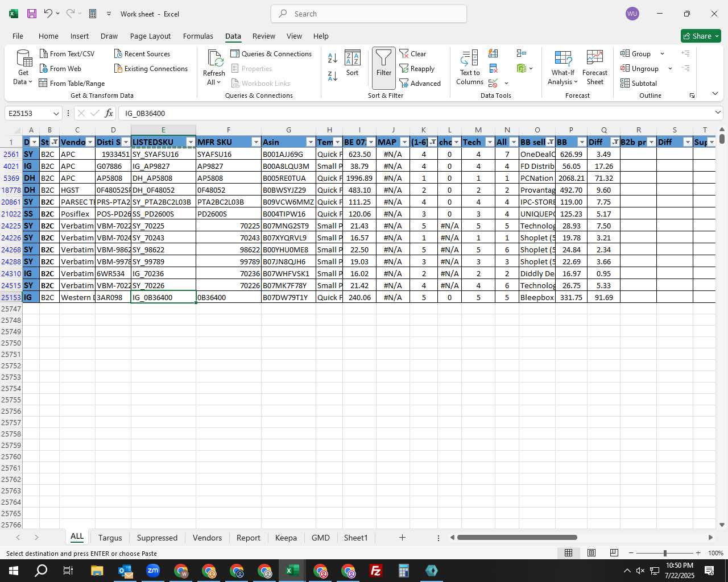Click the Search box in title bar
Image resolution: width=728 pixels, height=582 pixels.
369,14
